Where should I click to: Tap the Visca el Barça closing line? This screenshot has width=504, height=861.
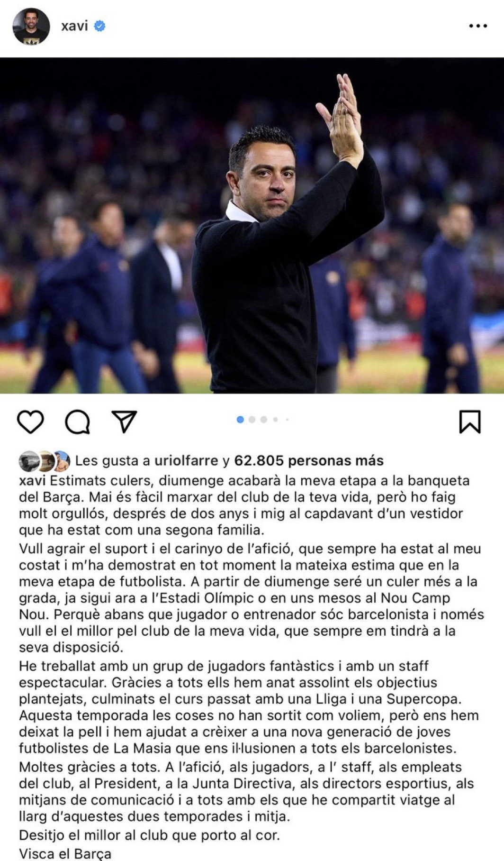[x=65, y=853]
